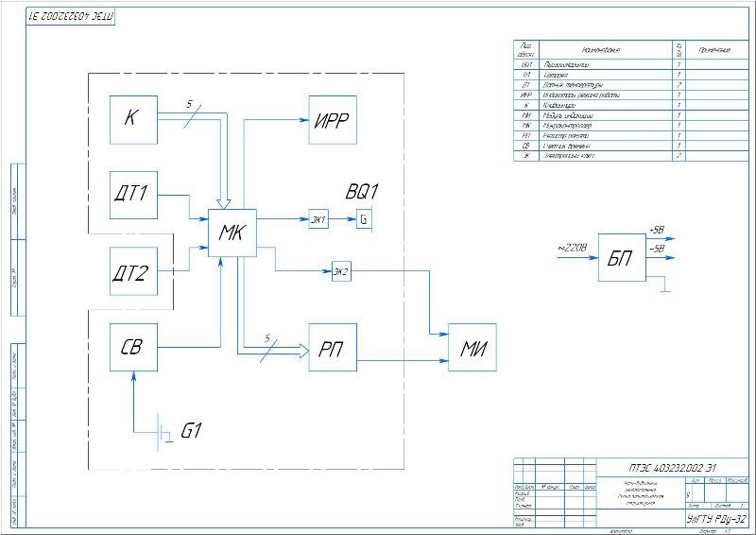Viewport: 756px width, 535px height.
Task: Select the СВ block
Action: pos(133,347)
